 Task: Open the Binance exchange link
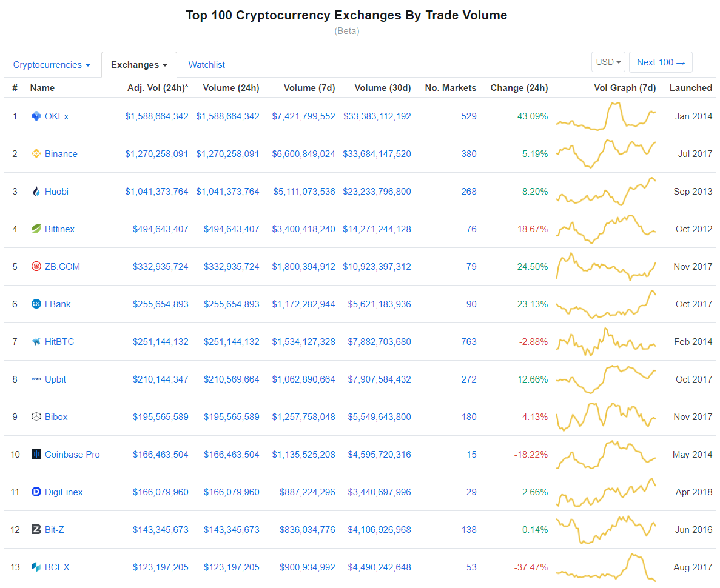tap(61, 154)
